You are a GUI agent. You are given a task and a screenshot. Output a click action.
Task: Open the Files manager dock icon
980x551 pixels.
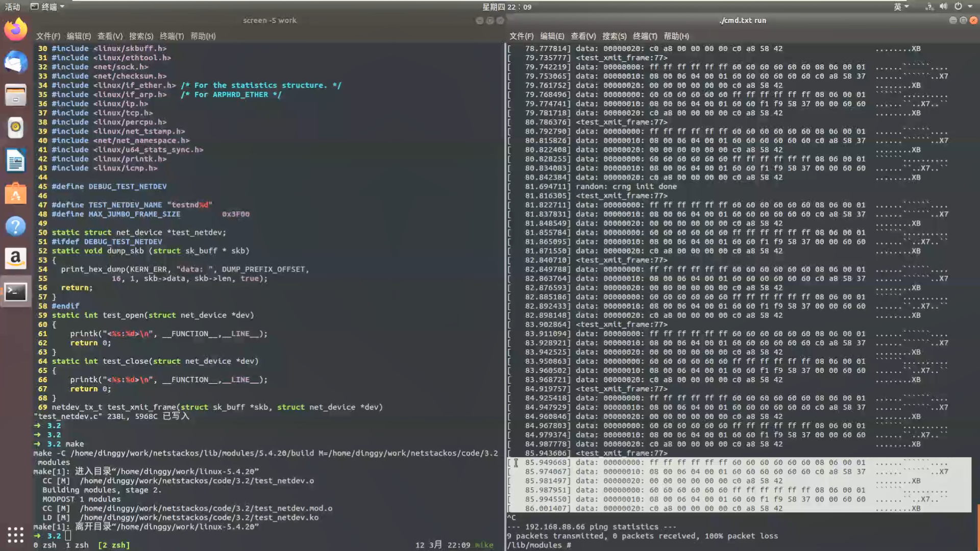pyautogui.click(x=15, y=95)
